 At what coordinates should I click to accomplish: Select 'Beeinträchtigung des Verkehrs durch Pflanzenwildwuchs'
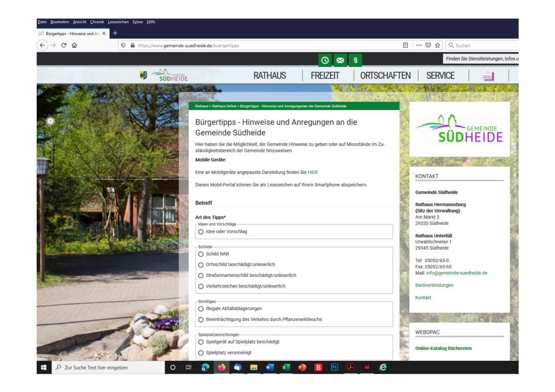click(201, 320)
